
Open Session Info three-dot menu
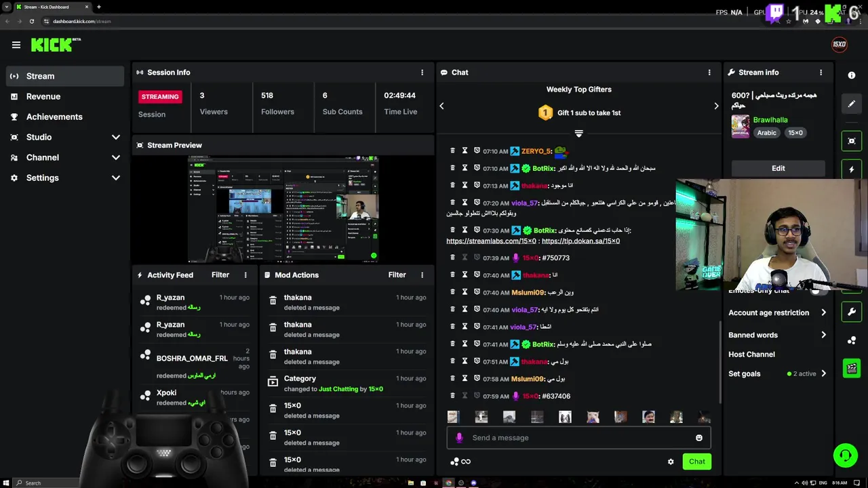[422, 73]
